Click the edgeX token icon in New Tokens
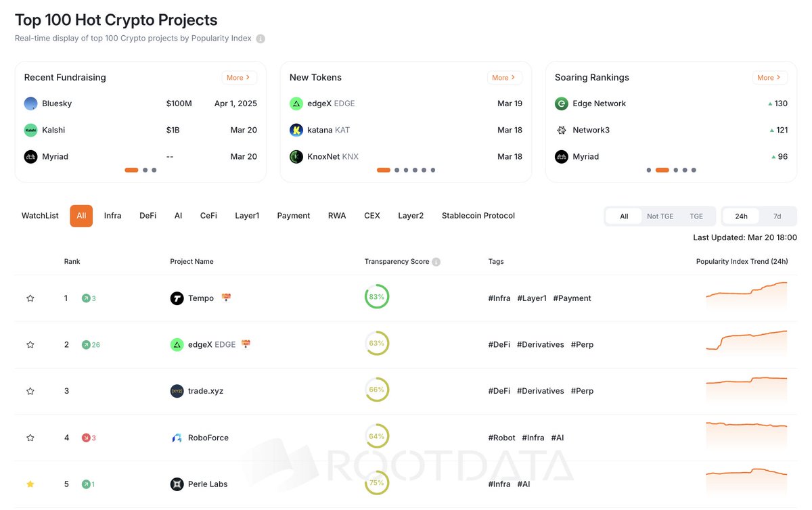 click(x=296, y=103)
